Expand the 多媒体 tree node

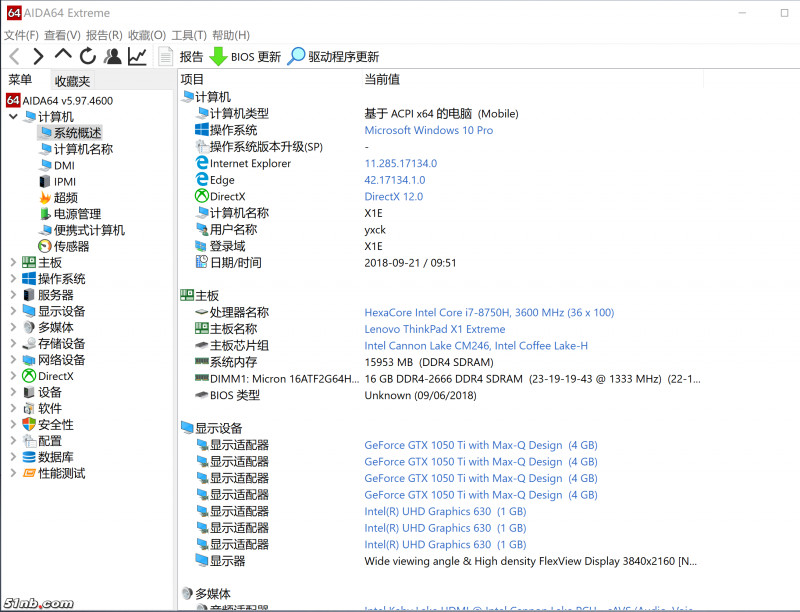(13, 327)
